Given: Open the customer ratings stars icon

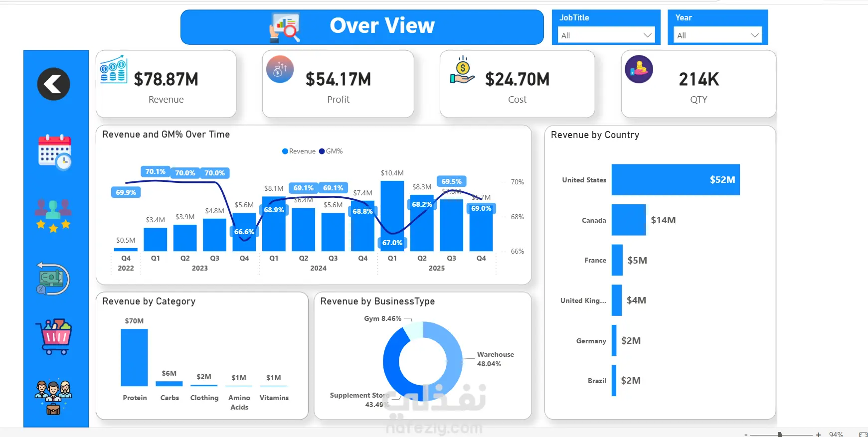Looking at the screenshot, I should coord(53,215).
